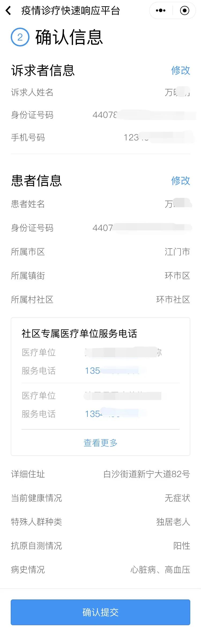Expand list with 查看更多
This screenshot has width=201, height=644.
point(100,443)
